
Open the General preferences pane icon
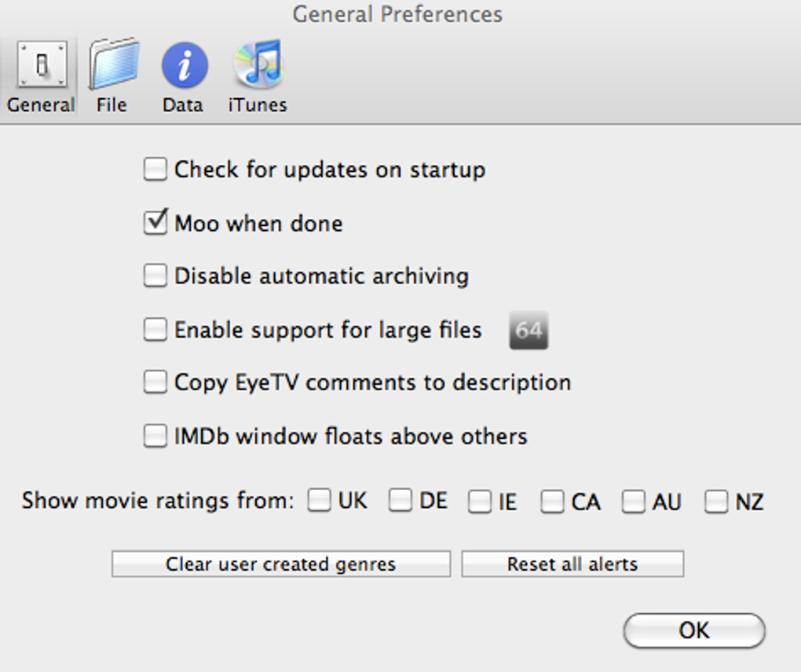click(41, 67)
